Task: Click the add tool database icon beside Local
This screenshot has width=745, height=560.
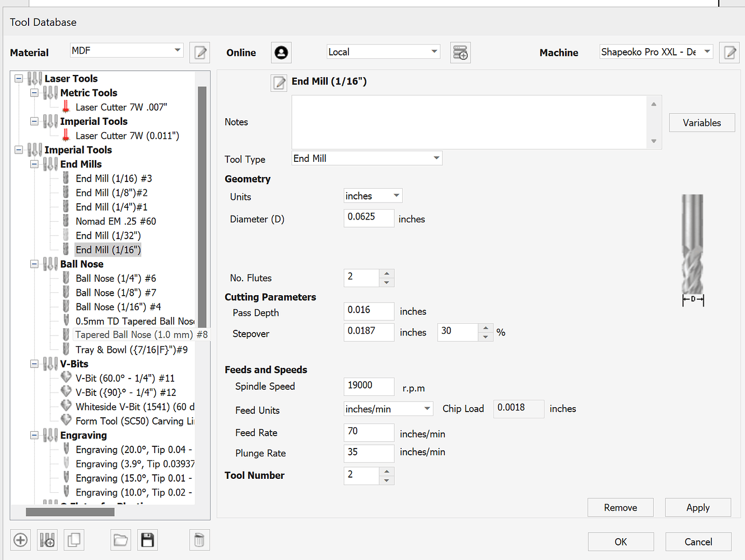Action: click(x=460, y=53)
